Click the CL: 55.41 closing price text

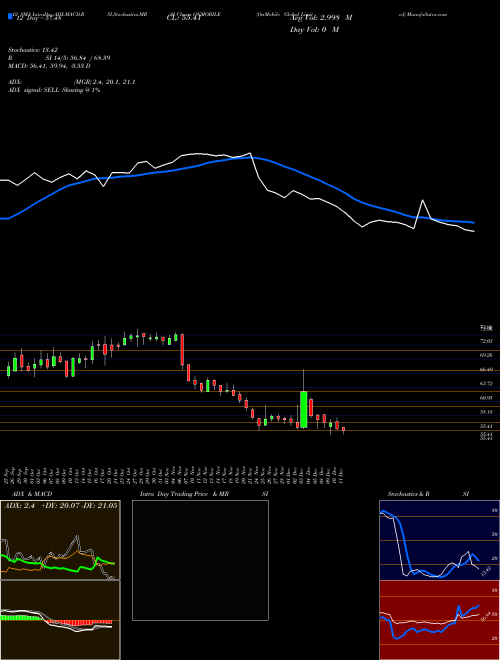click(x=183, y=18)
